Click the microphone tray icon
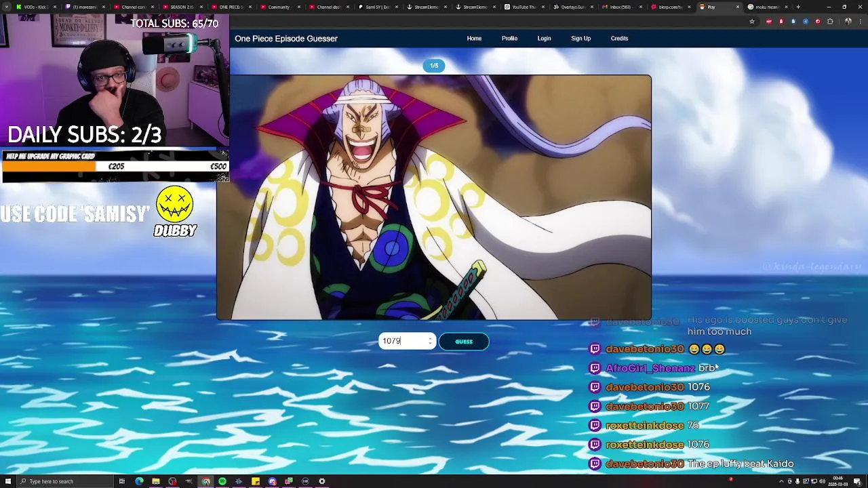This screenshot has height=488, width=868. point(797,481)
